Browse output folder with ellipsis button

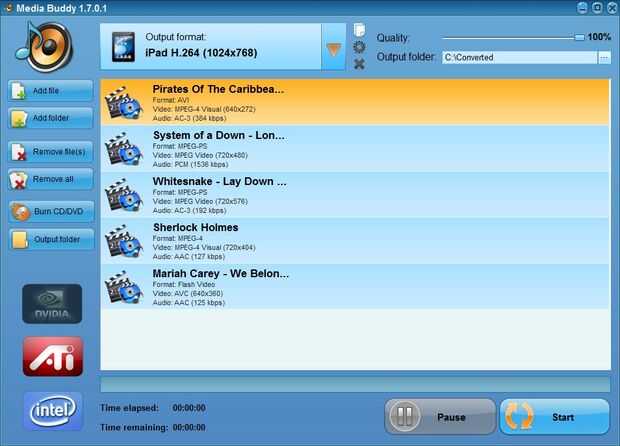point(604,57)
